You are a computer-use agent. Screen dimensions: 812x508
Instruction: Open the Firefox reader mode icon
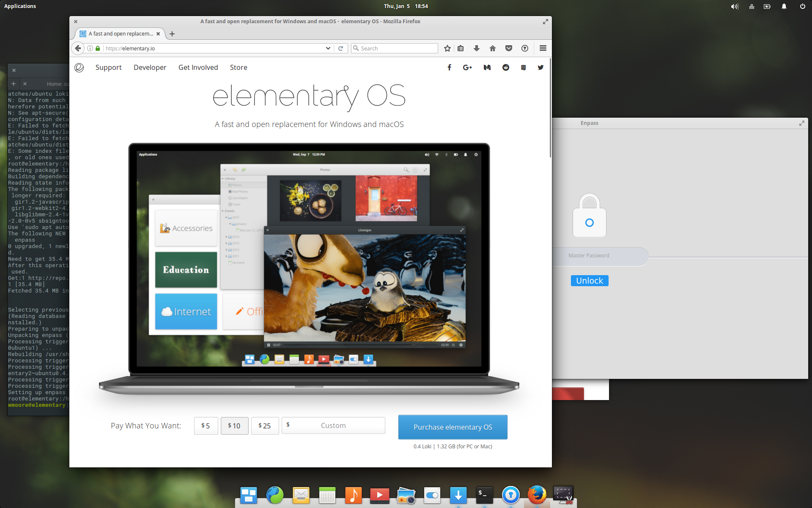tap(461, 48)
